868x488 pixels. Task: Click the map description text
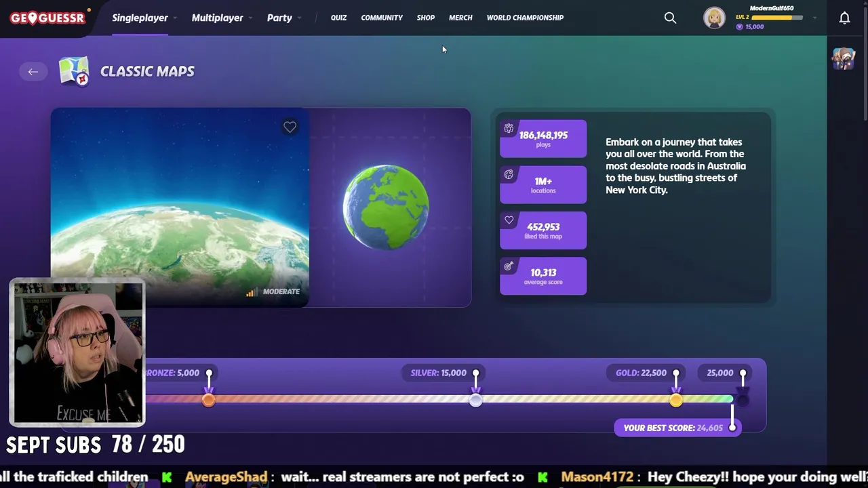(675, 166)
